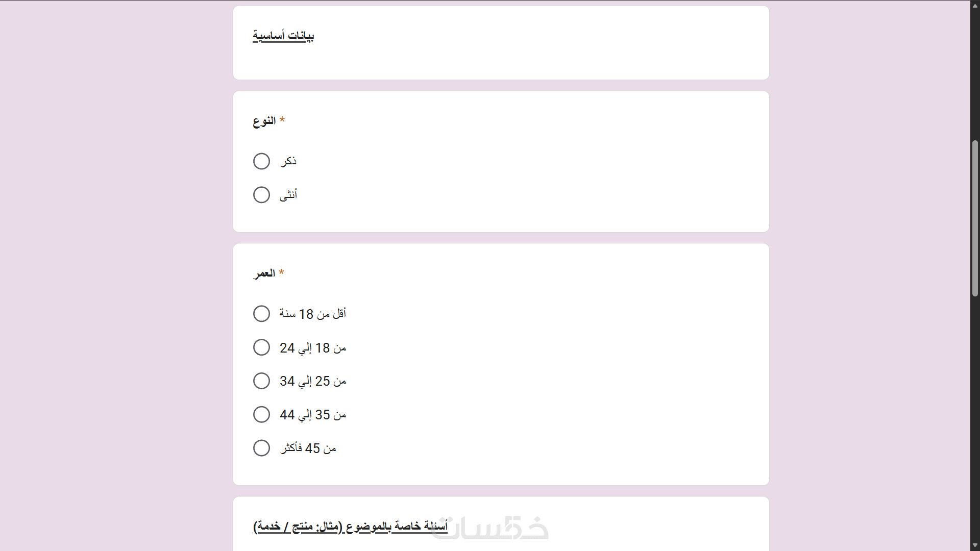Pick the من 18 إلي 24 radio circle
The height and width of the screenshot is (551, 980).
pyautogui.click(x=261, y=347)
